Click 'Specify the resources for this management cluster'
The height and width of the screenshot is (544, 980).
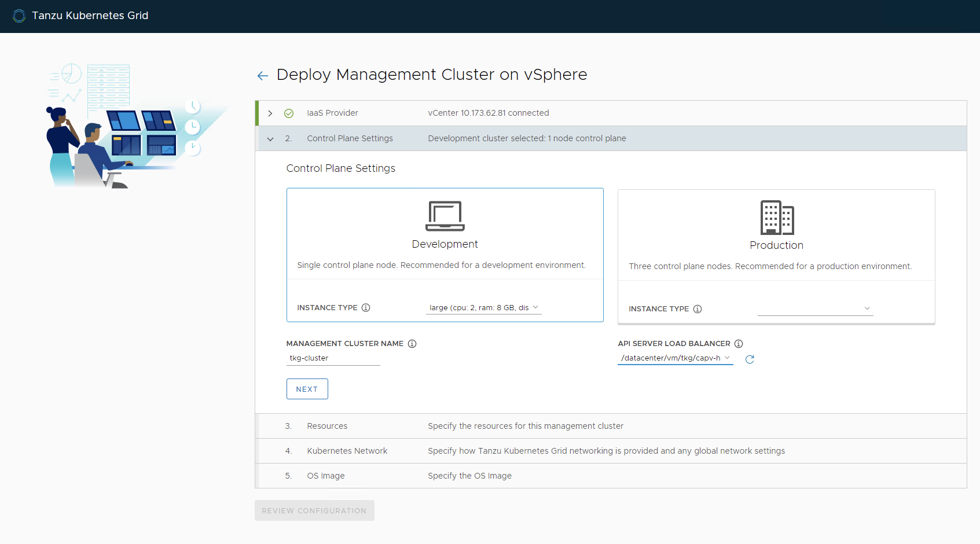click(x=526, y=426)
